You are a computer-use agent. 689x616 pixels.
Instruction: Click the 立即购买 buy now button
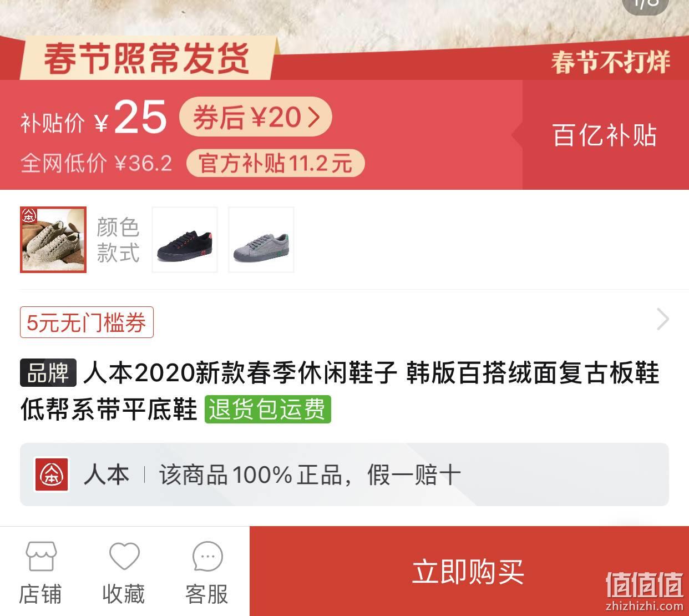click(x=469, y=571)
